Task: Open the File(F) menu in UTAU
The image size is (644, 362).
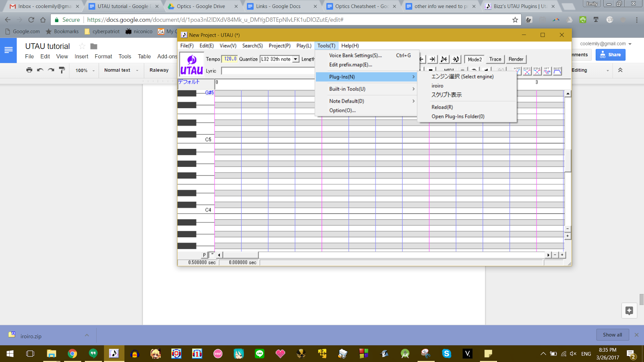Action: 187,46
